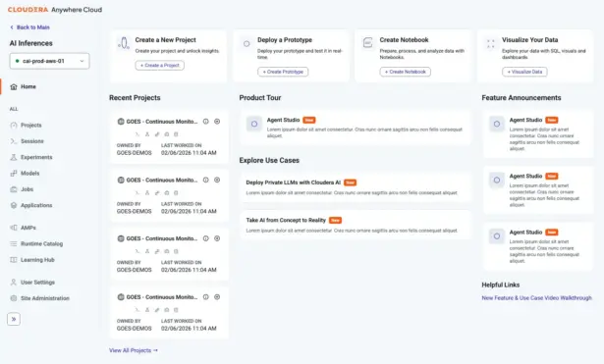Open the View All Projects link
This screenshot has width=604, height=364.
[x=134, y=350]
